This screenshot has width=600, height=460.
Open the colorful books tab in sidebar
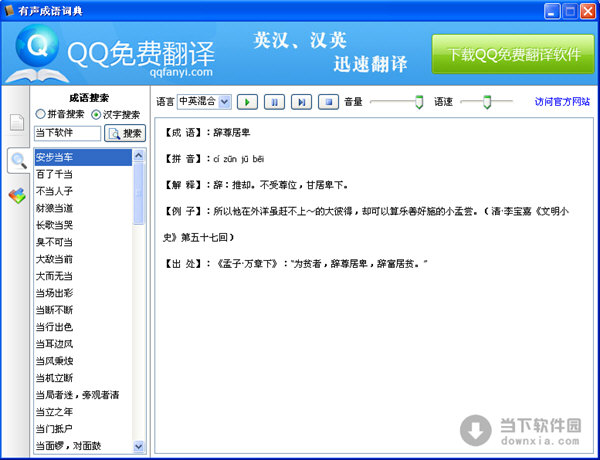17,196
